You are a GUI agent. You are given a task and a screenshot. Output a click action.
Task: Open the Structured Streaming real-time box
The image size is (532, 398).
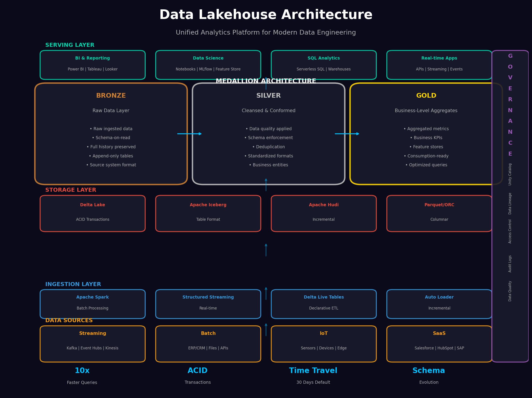pos(208,304)
